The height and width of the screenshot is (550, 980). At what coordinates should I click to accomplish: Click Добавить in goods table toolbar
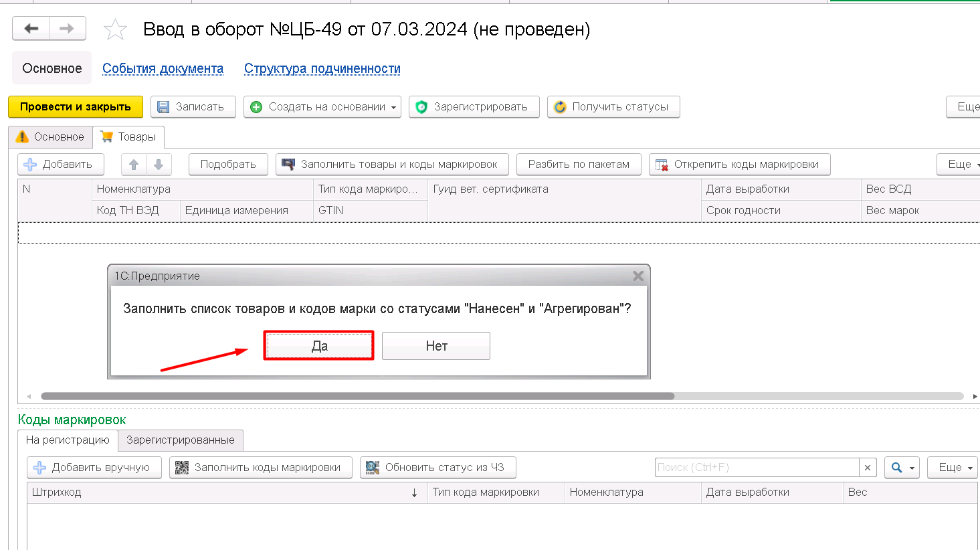tap(61, 165)
